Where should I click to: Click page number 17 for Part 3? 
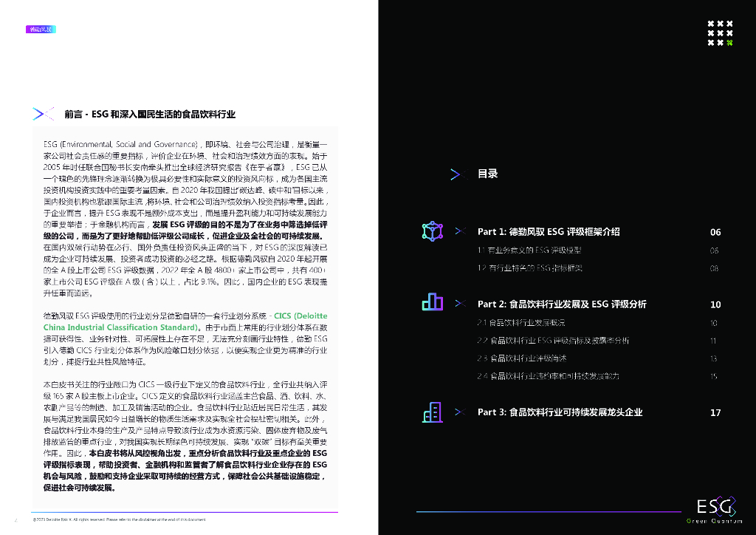[715, 412]
